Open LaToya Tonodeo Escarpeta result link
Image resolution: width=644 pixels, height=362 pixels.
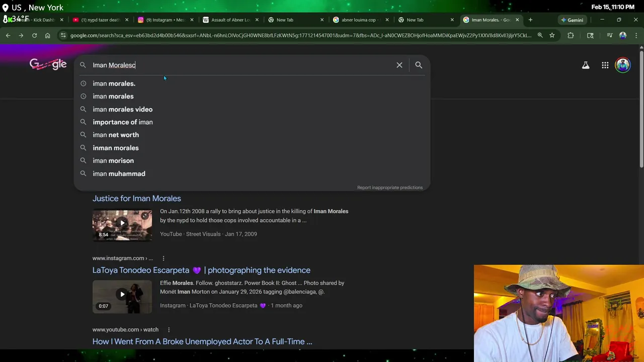[201, 270]
